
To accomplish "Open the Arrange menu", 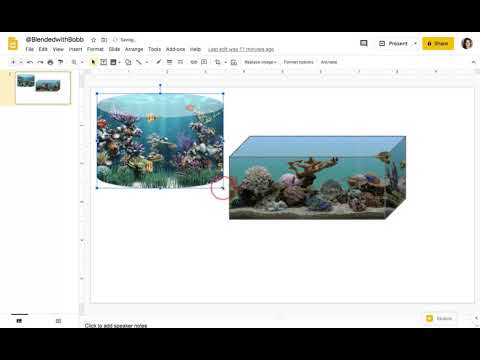I will (x=134, y=49).
